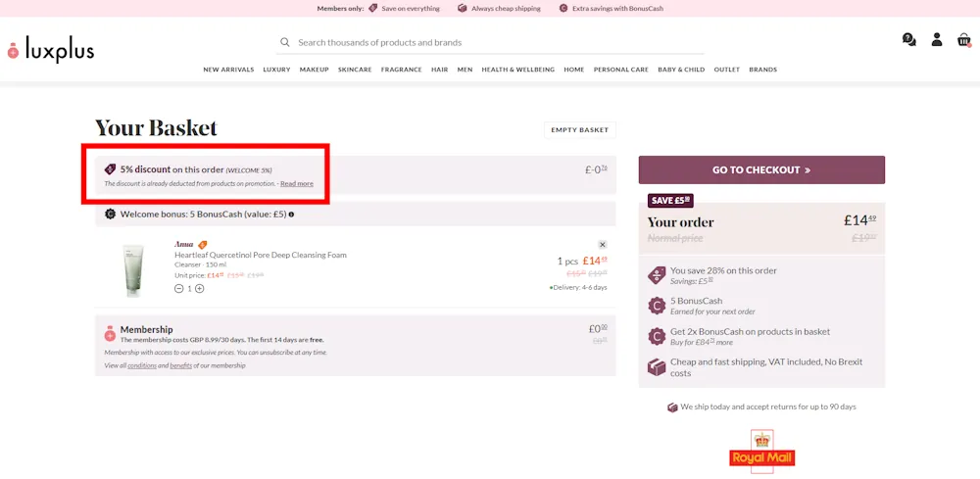The height and width of the screenshot is (479, 980).
Task: Focus the Search thousands of products field
Action: [x=491, y=42]
